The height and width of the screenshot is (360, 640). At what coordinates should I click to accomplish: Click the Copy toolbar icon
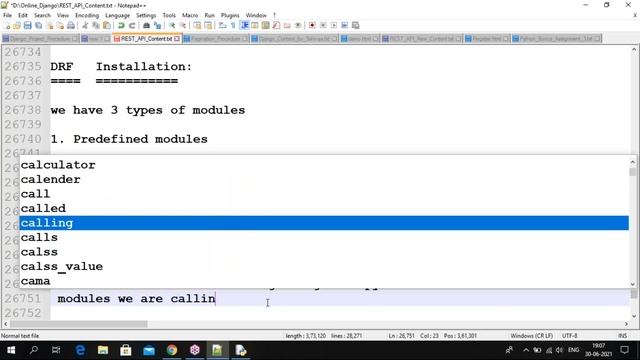(x=96, y=25)
